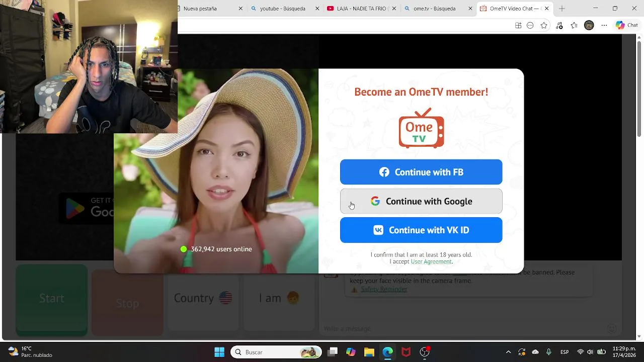Open the I am gender selector
The height and width of the screenshot is (362, 644).
pos(279,298)
